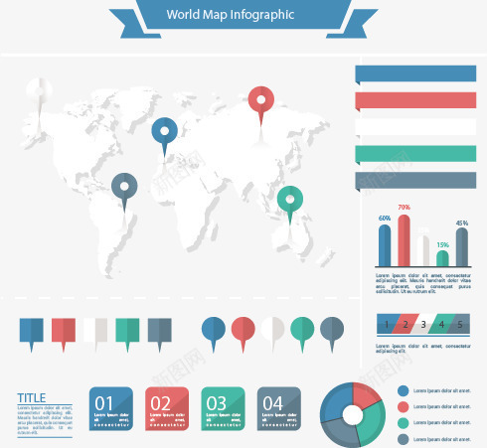The width and height of the screenshot is (487, 448).
Task: Select the blue square pin marker
Action: click(x=32, y=335)
